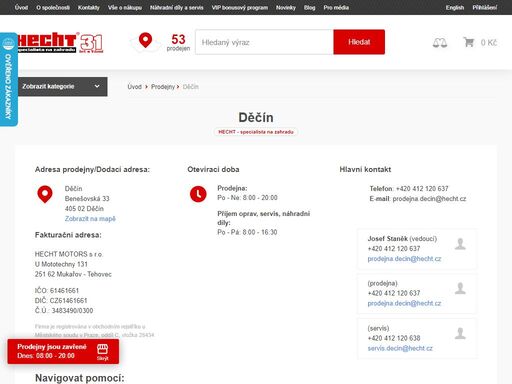
Task: Open the Ověřeno zákazníky side badge
Action: [8, 79]
